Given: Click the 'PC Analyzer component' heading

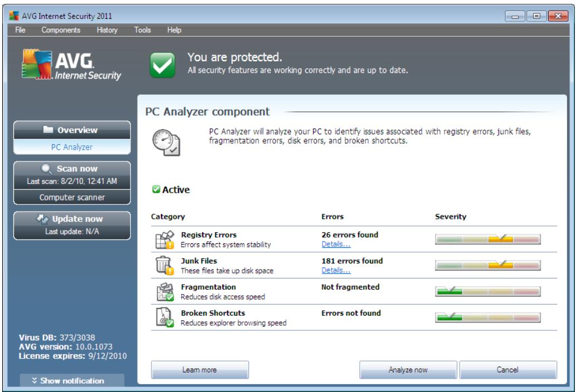Looking at the screenshot, I should (x=207, y=111).
